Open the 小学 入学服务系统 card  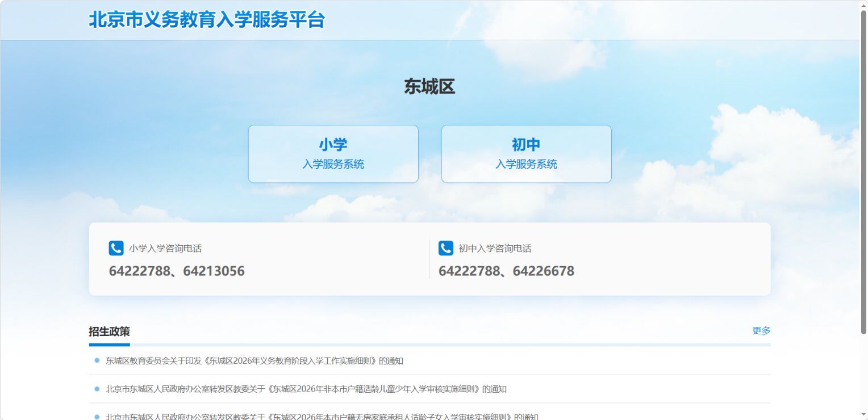[333, 154]
